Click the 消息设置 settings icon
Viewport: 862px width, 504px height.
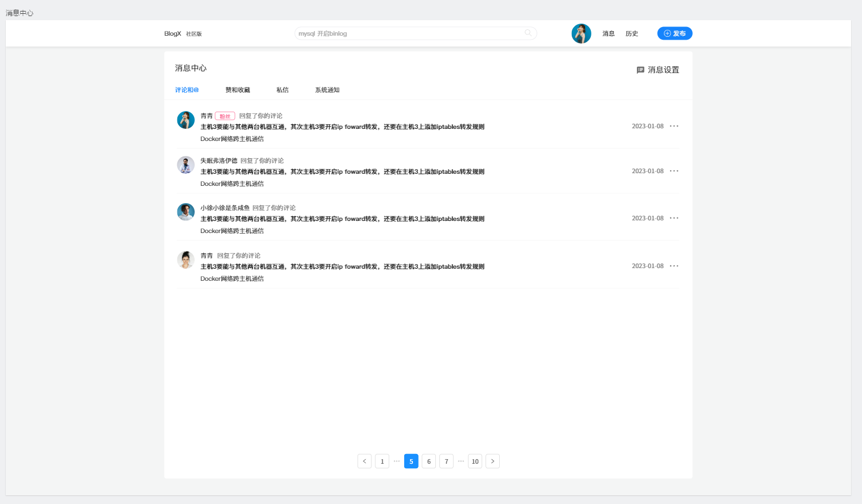tap(640, 70)
